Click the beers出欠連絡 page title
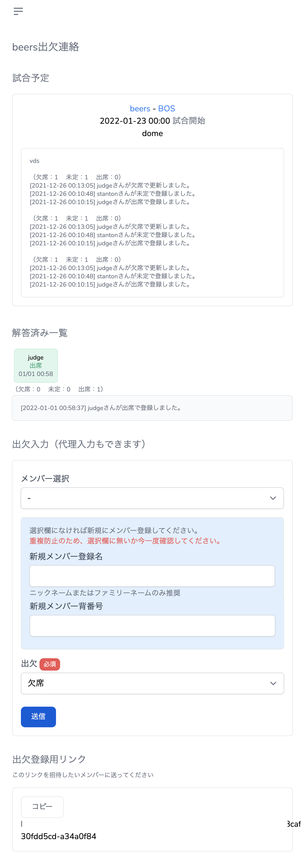Viewport: 304px width, 868px height. (46, 47)
